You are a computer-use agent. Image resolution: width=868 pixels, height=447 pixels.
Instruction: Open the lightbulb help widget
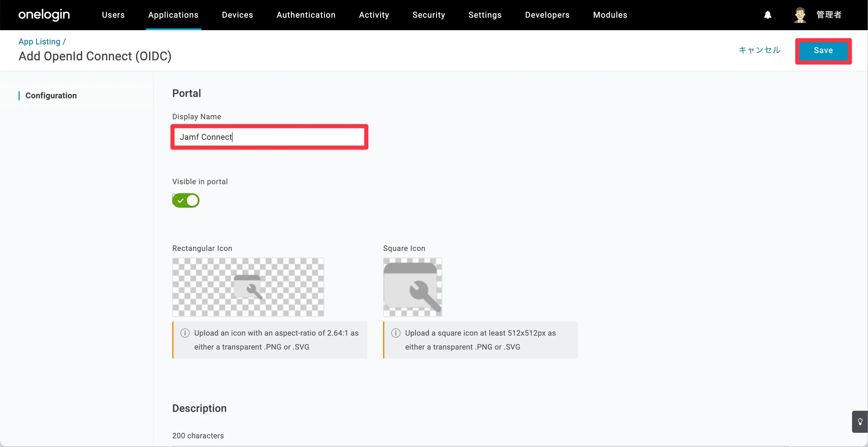pos(860,421)
